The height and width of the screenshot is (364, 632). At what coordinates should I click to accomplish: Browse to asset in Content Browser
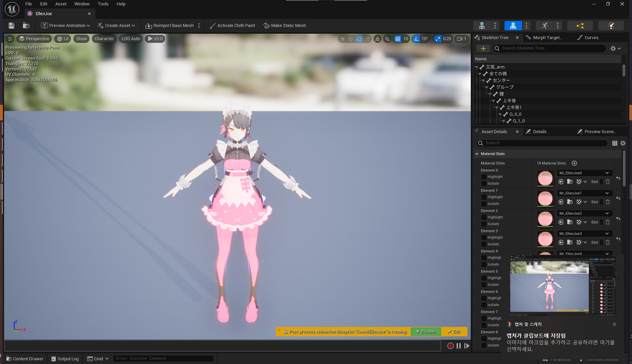(x=26, y=26)
